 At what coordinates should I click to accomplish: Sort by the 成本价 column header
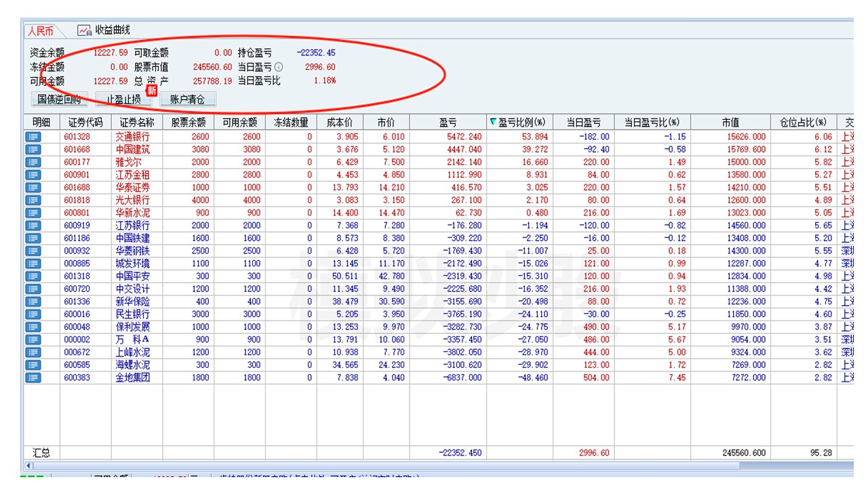coord(340,123)
